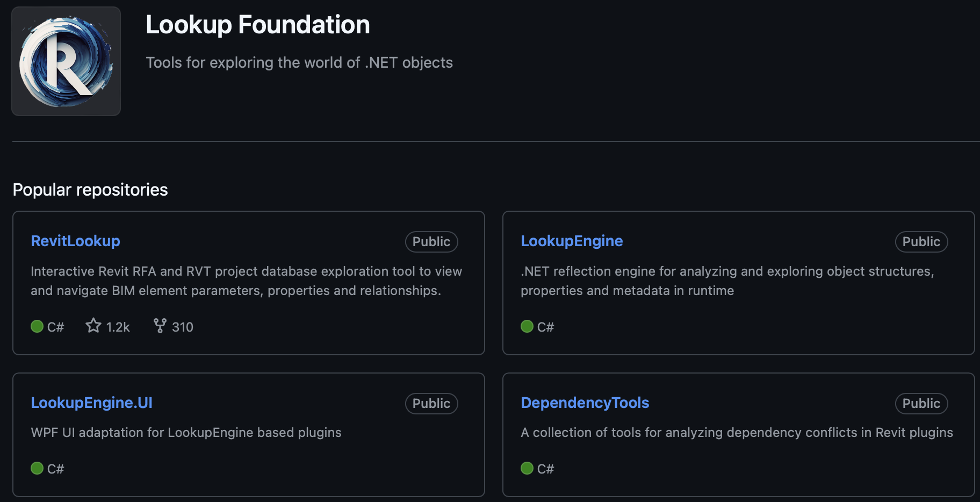Open the LookupEngine repository

[571, 241]
